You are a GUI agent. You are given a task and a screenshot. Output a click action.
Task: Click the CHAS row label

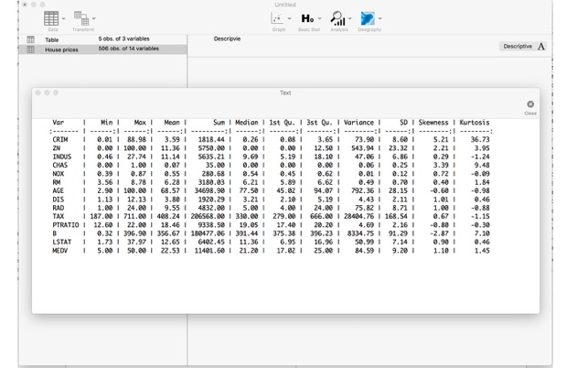tap(60, 165)
